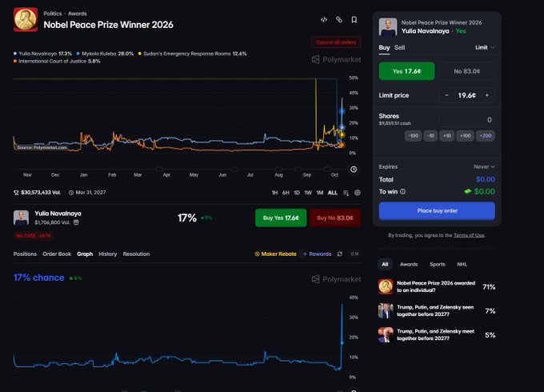
Task: Click the -10 shares button
Action: pos(430,136)
